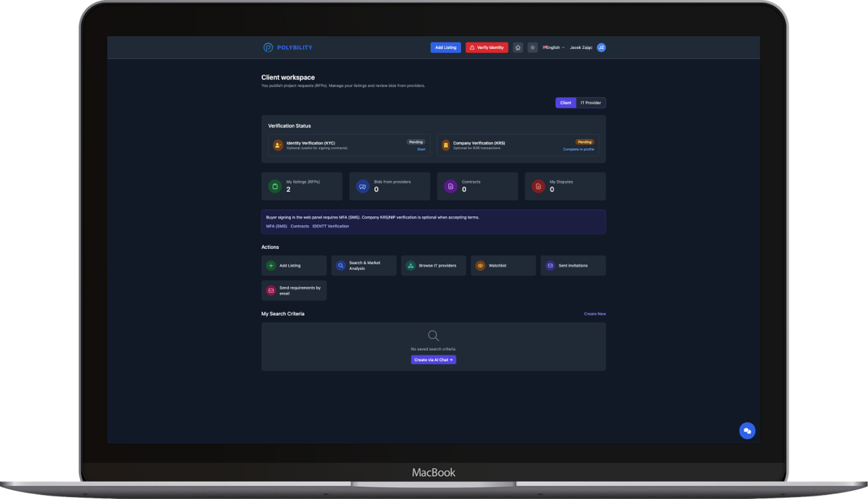Open the floating chat bubble button
868x499 pixels.
click(x=747, y=431)
